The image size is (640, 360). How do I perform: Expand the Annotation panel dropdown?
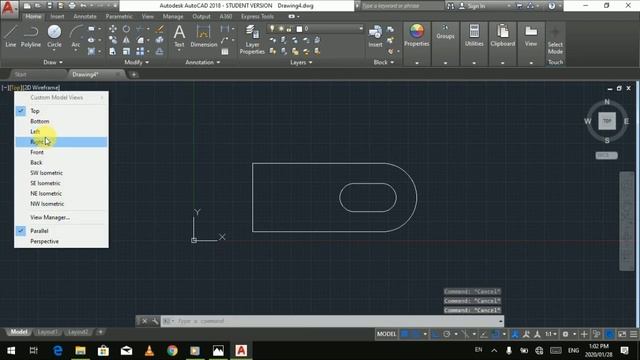[203, 62]
